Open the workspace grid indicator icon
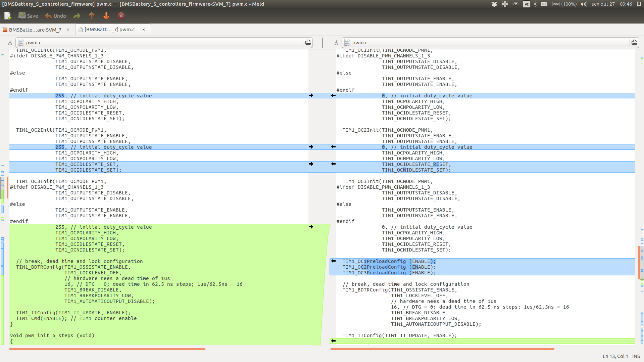This screenshot has height=362, width=644. [505, 4]
